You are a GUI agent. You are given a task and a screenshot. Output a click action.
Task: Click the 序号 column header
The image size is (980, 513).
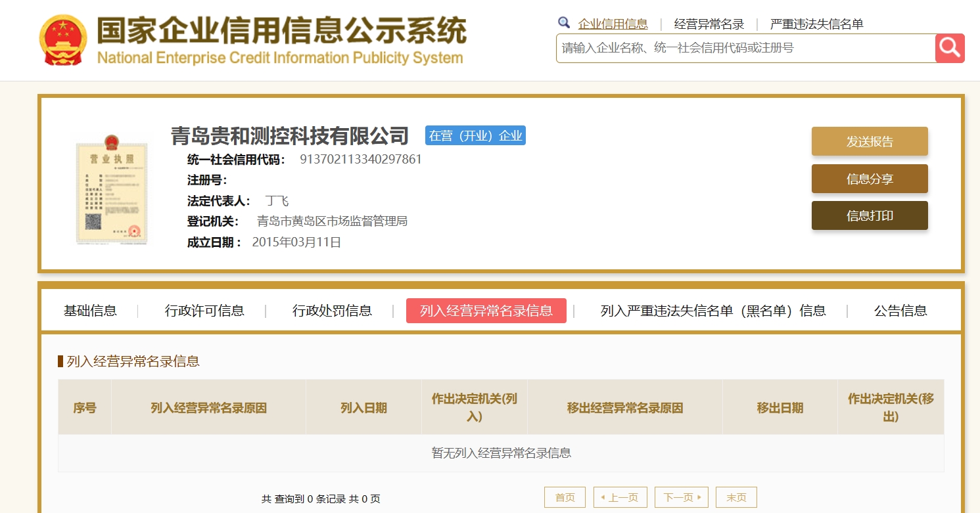(85, 408)
